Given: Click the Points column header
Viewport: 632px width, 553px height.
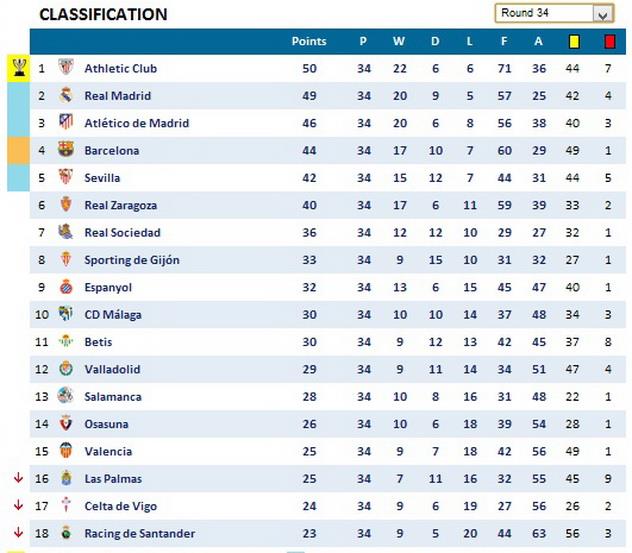Looking at the screenshot, I should 309,42.
